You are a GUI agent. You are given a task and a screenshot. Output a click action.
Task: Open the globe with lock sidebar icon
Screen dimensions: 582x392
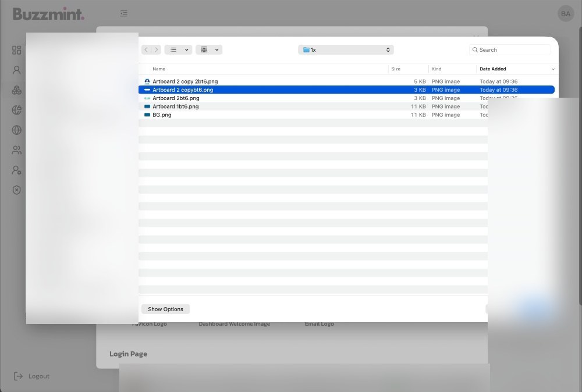coord(17,110)
